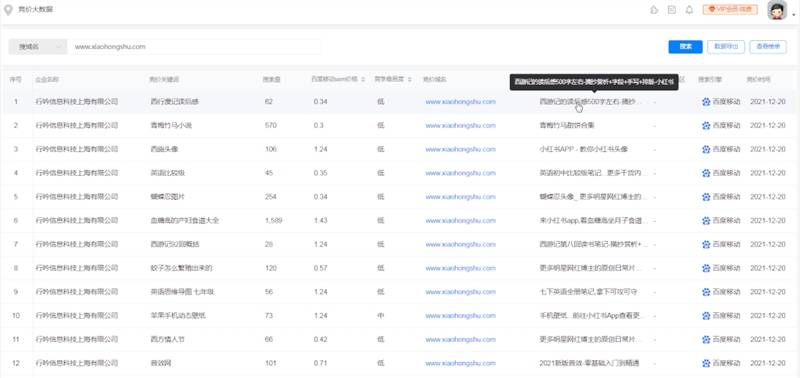Select the keyword 苹果手机动态壁纸 in row 10
Screen dimensions: 800x378
coord(178,316)
